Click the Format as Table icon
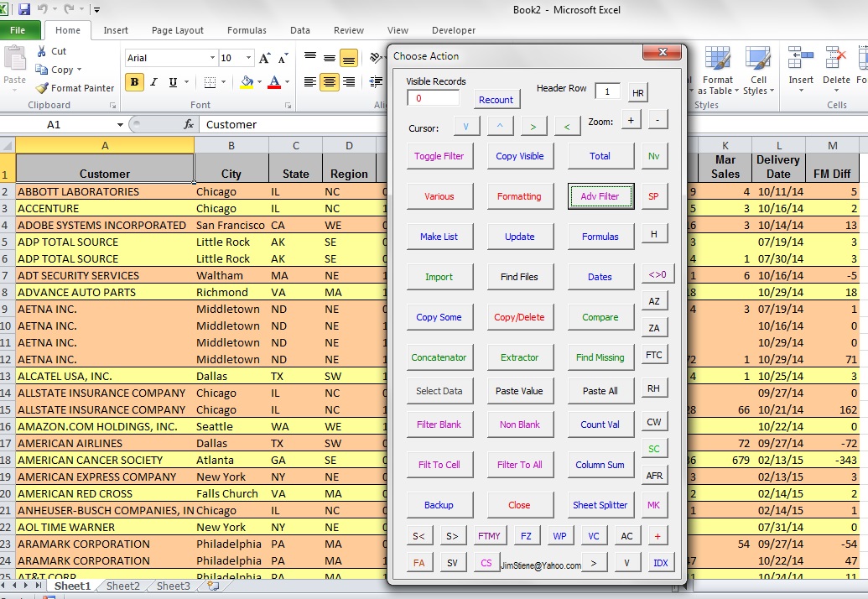 click(x=717, y=59)
